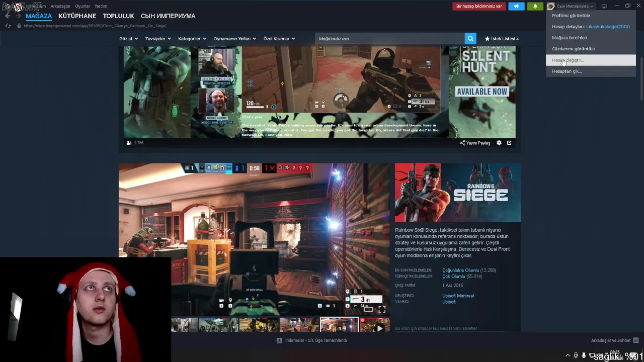
Task: Click the Çok Olumlu Turkish reviews link
Action: coord(454,277)
